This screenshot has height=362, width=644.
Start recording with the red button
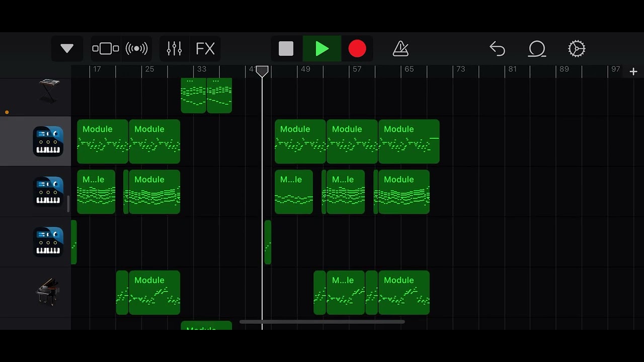tap(357, 49)
